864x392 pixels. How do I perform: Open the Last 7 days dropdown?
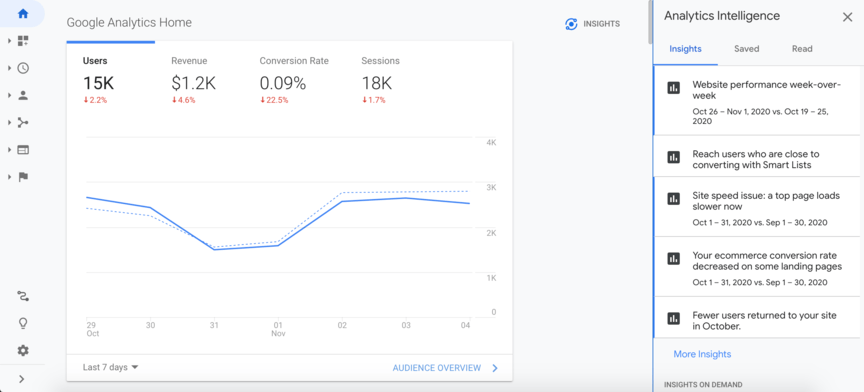tap(110, 367)
